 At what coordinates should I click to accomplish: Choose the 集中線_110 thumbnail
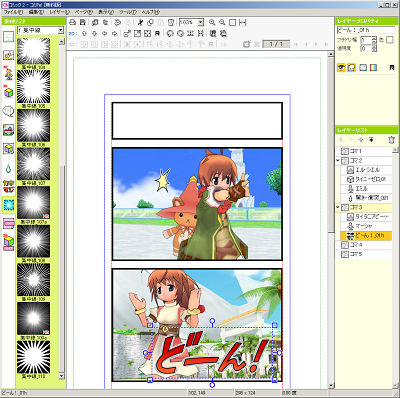click(33, 357)
